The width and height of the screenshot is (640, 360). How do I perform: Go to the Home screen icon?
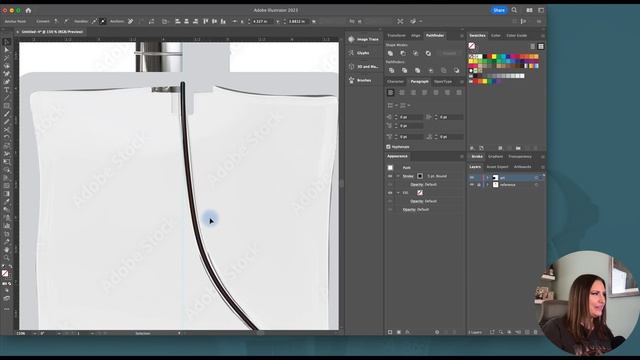click(28, 10)
